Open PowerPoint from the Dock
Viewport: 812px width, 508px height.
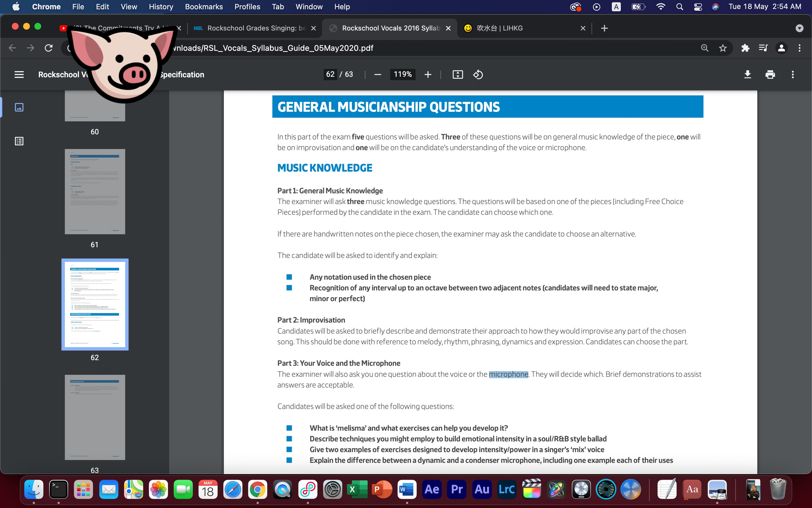(x=382, y=489)
